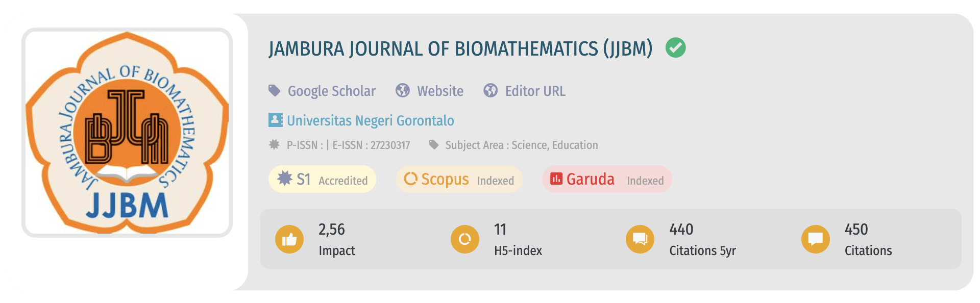Click the Citations speech bubble icon
This screenshot has width=980, height=303.
[815, 239]
